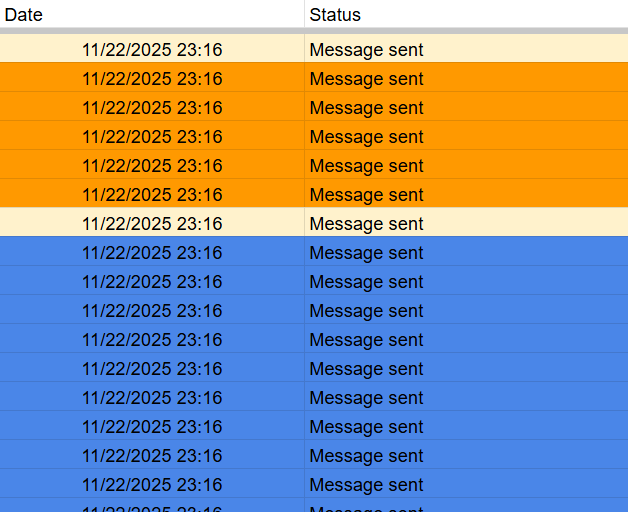Click the date in the cream row below orange rows
628x512 pixels.
152,224
